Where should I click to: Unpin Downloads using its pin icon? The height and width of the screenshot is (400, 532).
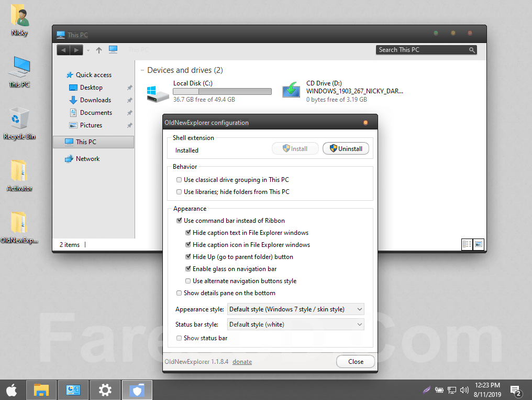[129, 100]
